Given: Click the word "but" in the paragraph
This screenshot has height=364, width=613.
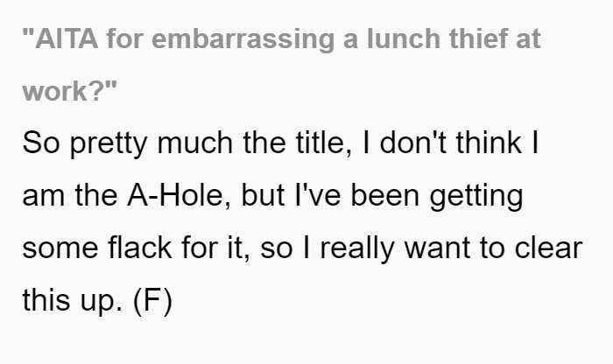Looking at the screenshot, I should pyautogui.click(x=263, y=195).
